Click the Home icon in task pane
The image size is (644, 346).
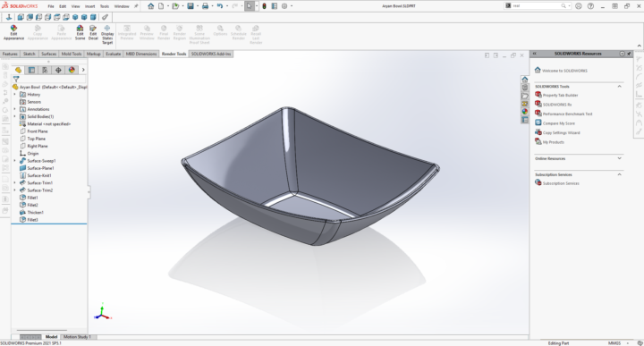525,80
